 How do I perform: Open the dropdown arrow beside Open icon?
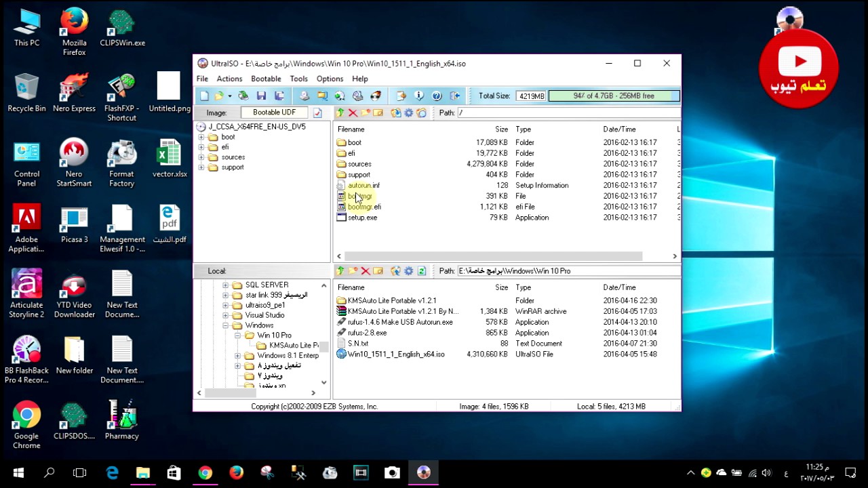229,96
